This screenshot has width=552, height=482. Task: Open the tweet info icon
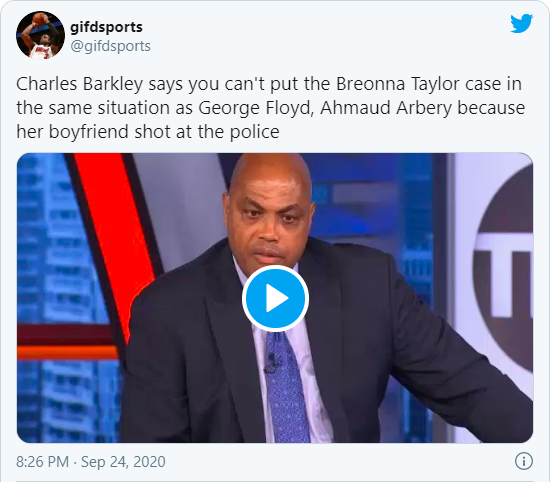pos(523,461)
